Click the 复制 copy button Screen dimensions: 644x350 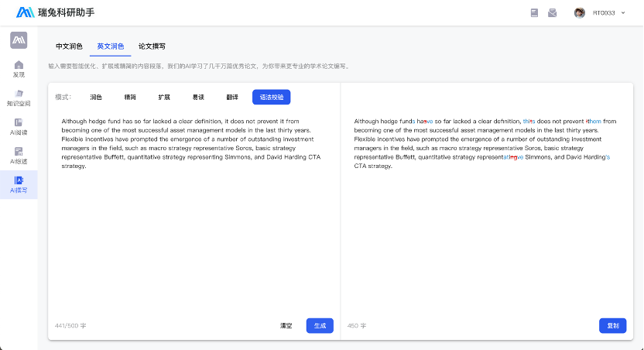pos(612,325)
